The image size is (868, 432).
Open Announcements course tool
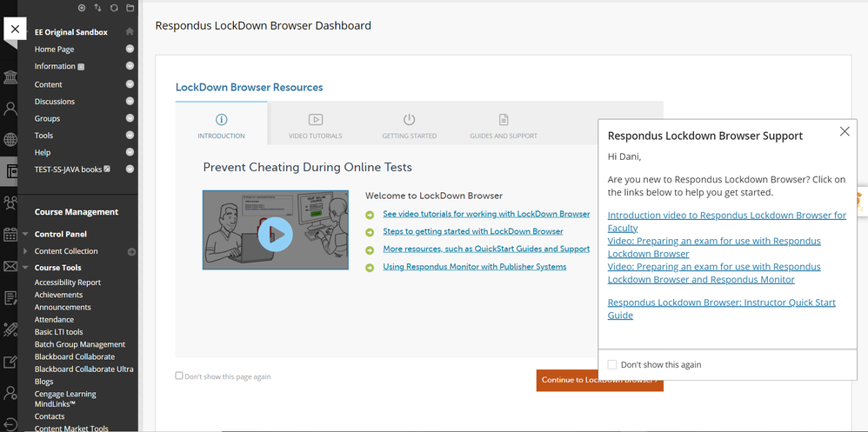coord(63,307)
